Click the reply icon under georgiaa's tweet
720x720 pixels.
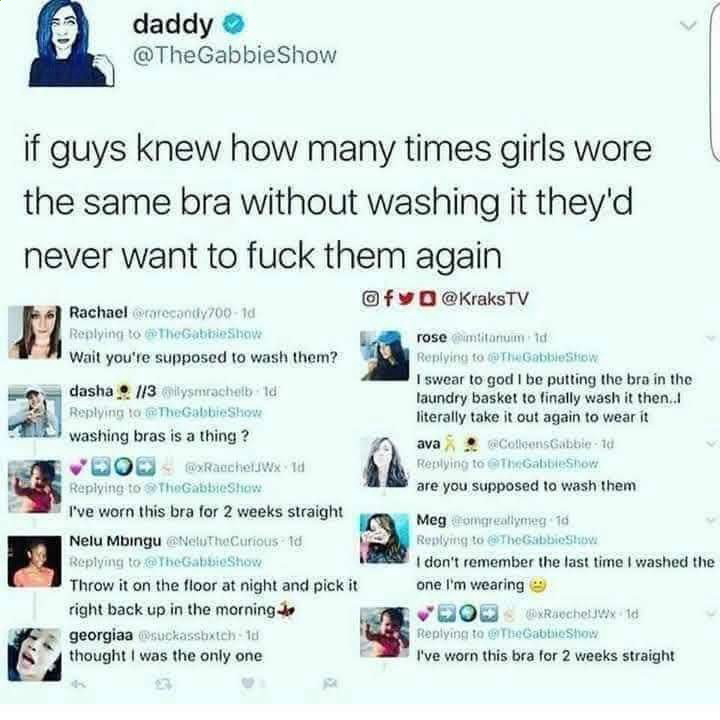[x=79, y=685]
